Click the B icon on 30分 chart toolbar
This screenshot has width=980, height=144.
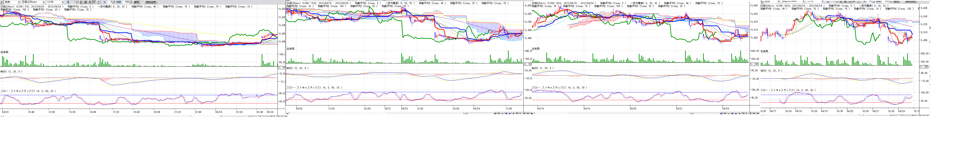(751, 114)
